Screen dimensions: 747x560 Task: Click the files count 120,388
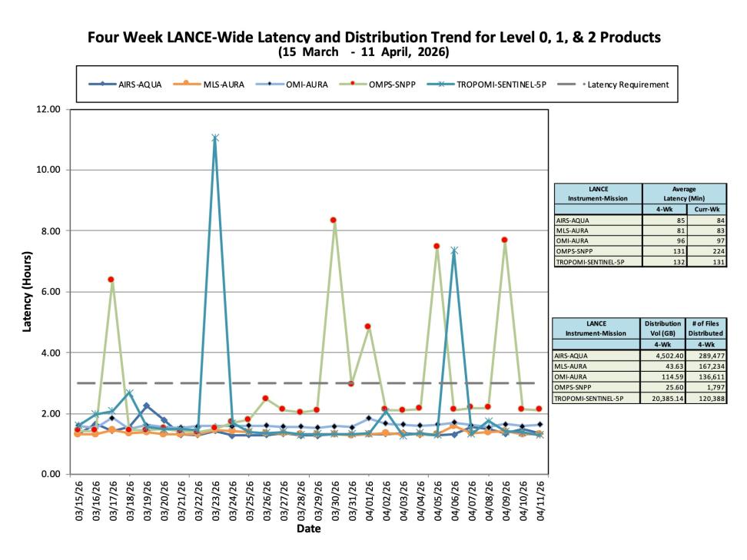[x=711, y=399]
